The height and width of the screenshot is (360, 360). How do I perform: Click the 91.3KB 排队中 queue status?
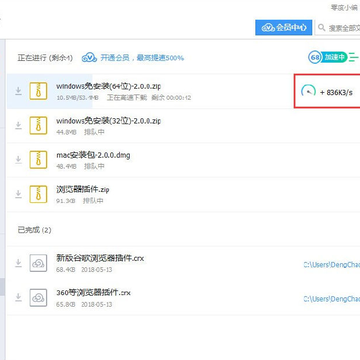(x=80, y=201)
